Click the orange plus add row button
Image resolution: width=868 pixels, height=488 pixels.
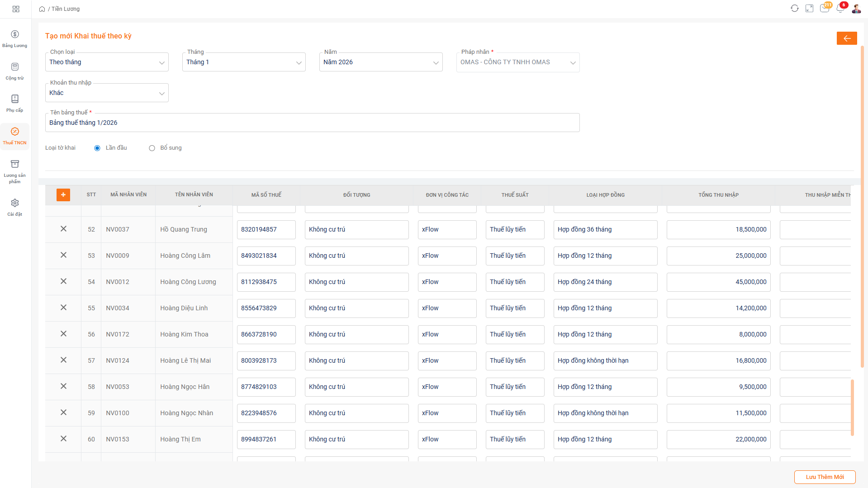[x=63, y=195]
